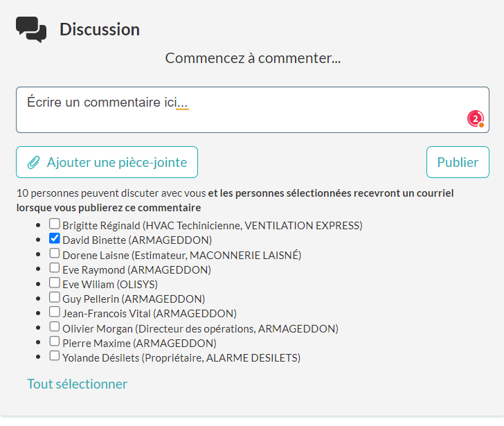Click Ajouter une pièce-jointe button
This screenshot has height=426, width=504.
107,162
